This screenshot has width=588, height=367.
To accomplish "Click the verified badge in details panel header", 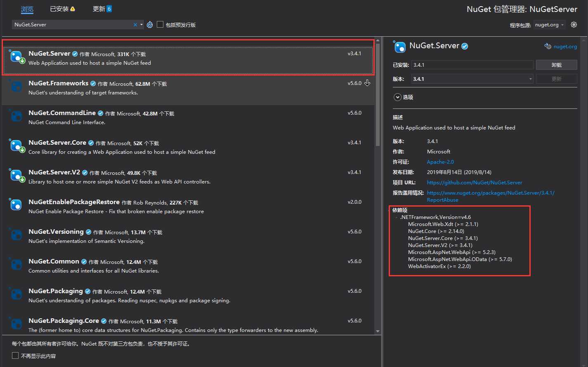I will coord(465,46).
